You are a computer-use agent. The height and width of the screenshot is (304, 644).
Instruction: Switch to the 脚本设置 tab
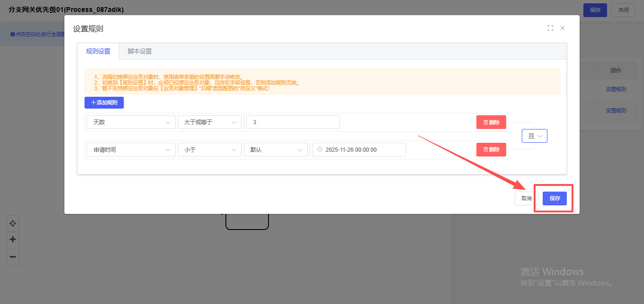tap(140, 51)
